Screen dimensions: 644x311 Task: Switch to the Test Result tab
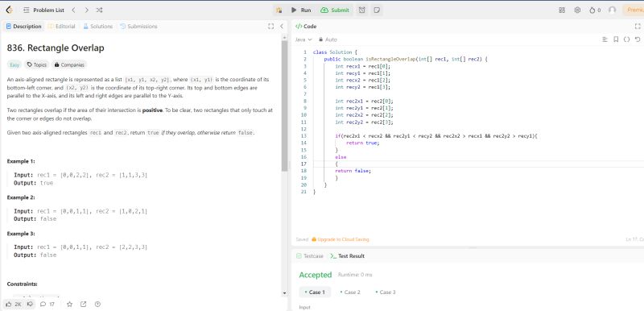pyautogui.click(x=348, y=256)
